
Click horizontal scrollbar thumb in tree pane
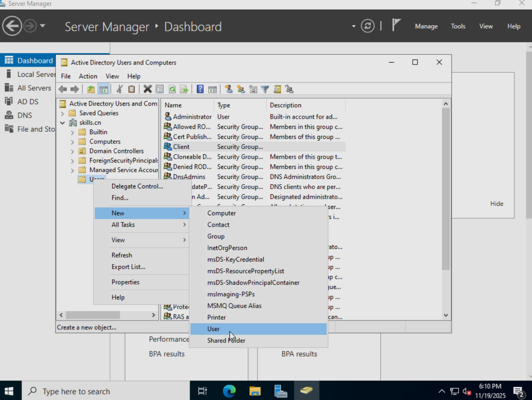point(93,315)
